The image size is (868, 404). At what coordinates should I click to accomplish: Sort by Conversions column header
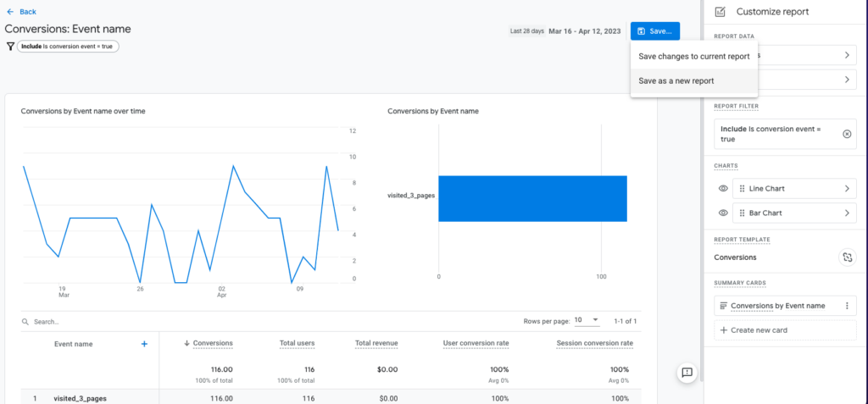[213, 344]
